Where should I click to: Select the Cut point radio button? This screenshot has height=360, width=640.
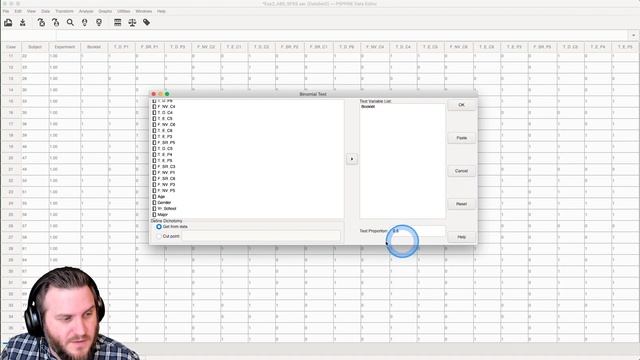pos(159,236)
